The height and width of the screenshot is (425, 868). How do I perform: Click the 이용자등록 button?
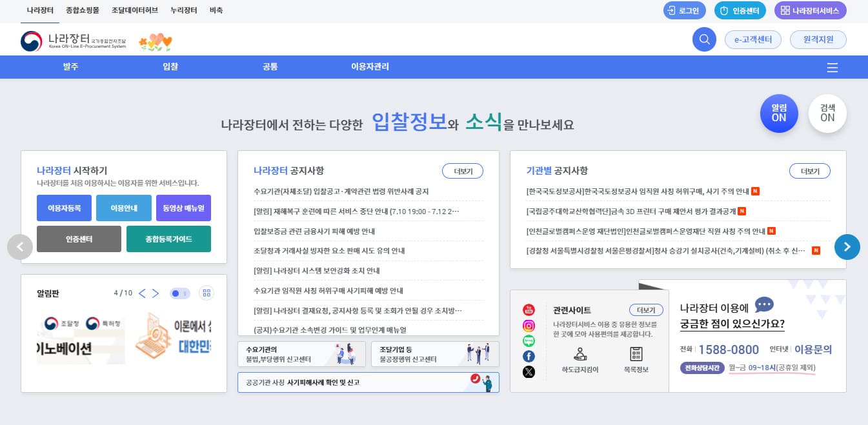pos(64,208)
